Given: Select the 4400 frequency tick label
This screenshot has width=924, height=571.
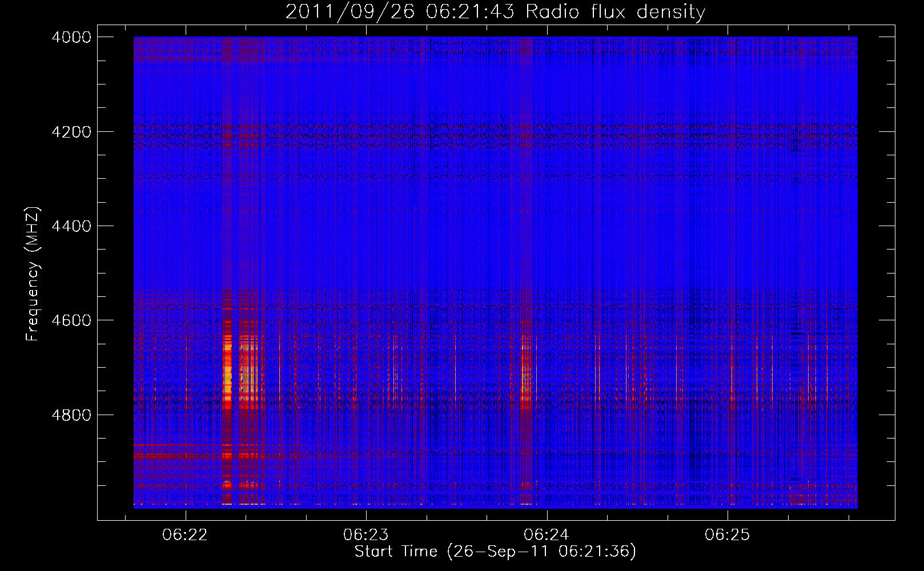Looking at the screenshot, I should [x=71, y=226].
